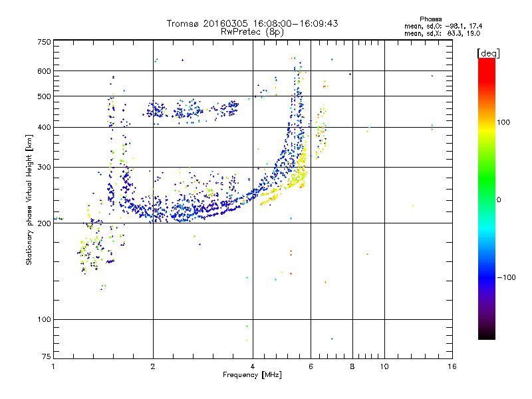Click the '6' frequency axis tick label
The width and height of the screenshot is (532, 399).
[311, 366]
